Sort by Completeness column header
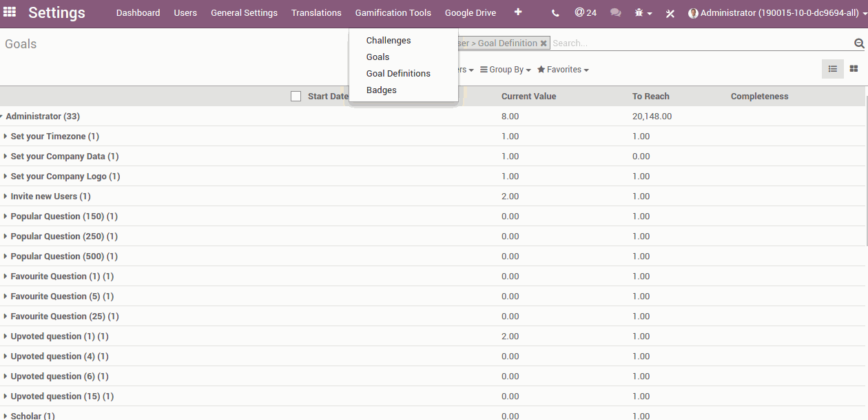Screen dimensions: 868x420 (759, 97)
